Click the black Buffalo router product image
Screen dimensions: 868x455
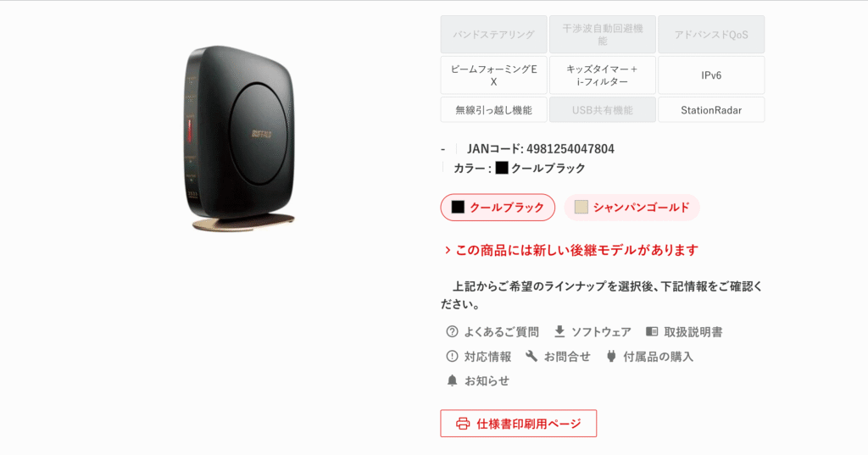pyautogui.click(x=240, y=138)
